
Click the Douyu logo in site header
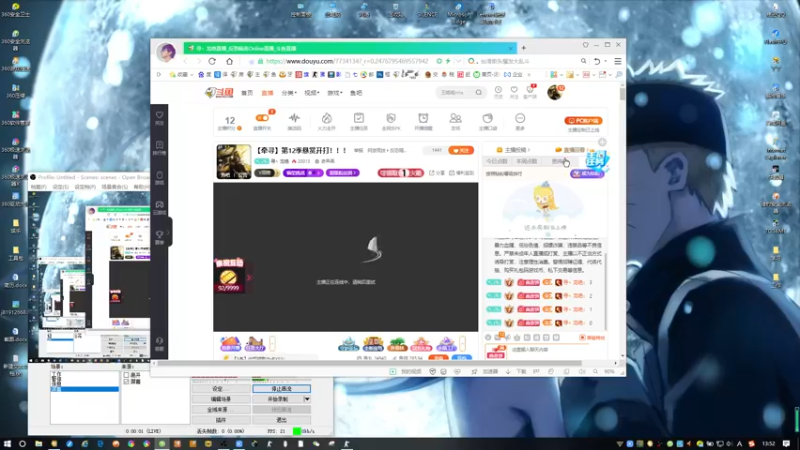(219, 93)
